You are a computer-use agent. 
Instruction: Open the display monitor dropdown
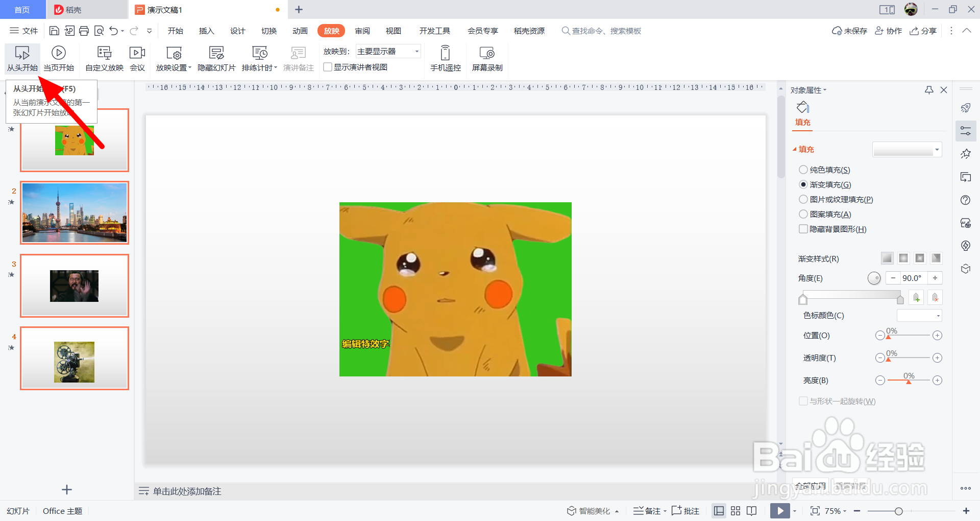click(x=388, y=51)
